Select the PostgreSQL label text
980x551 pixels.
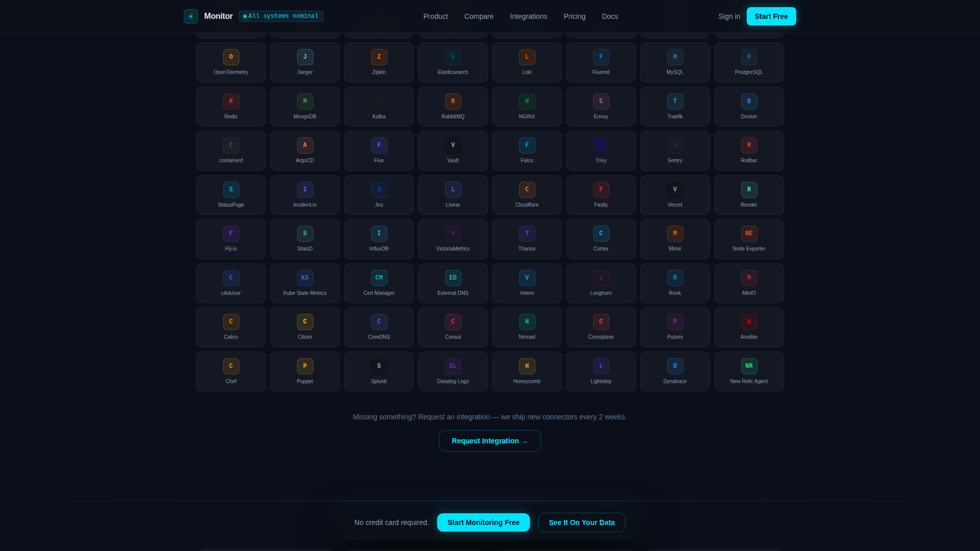pos(749,72)
